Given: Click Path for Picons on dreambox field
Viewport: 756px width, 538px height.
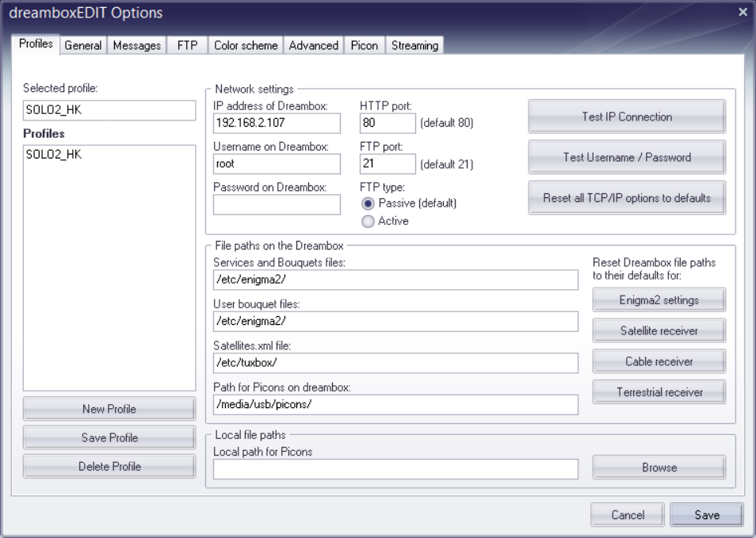Looking at the screenshot, I should coord(395,404).
